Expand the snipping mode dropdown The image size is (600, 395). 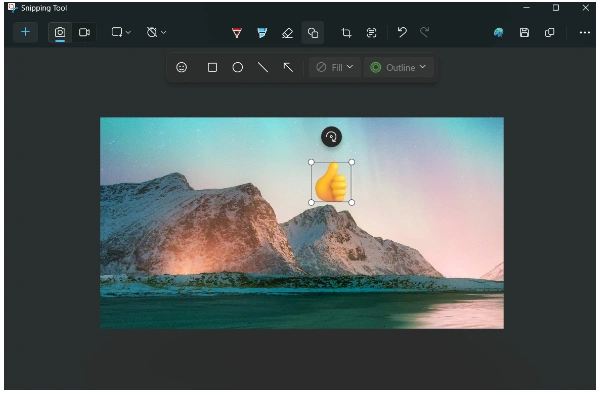coord(121,33)
